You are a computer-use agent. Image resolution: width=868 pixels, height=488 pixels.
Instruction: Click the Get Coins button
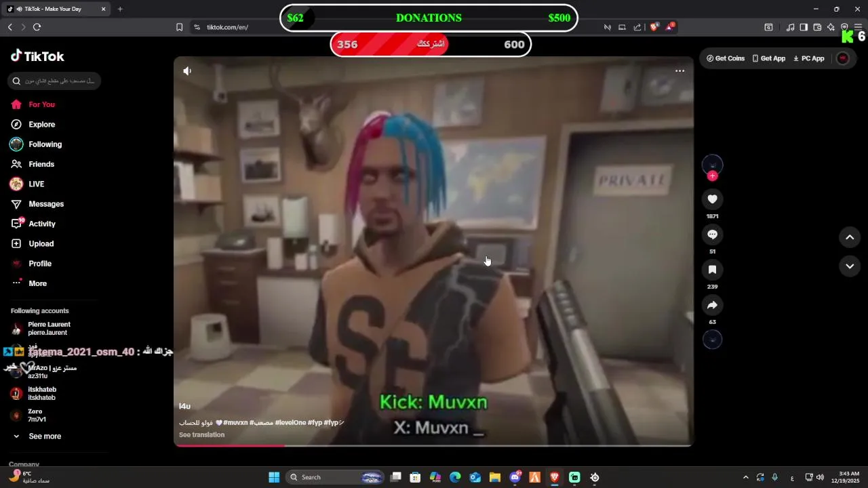pos(726,58)
